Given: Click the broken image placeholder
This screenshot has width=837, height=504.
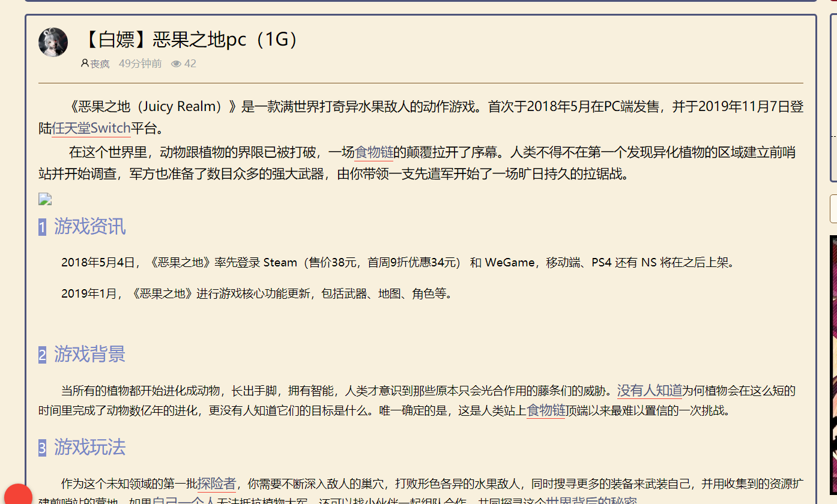Looking at the screenshot, I should [x=45, y=199].
